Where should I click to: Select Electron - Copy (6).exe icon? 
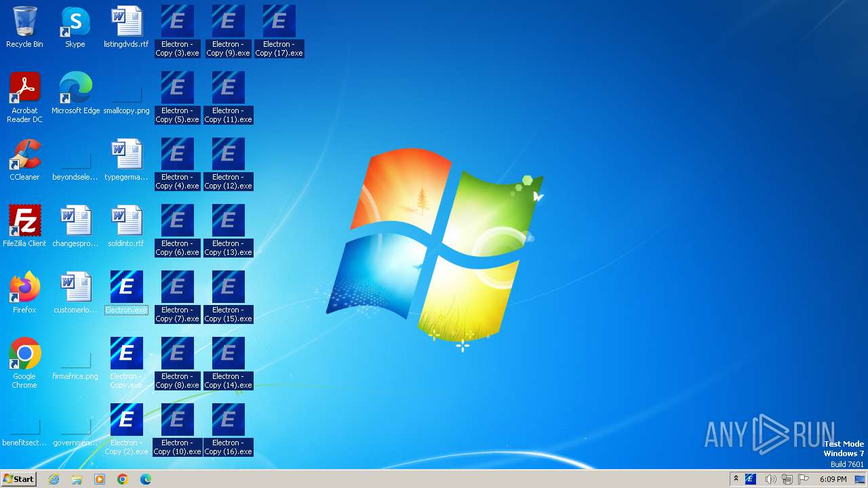point(177,230)
